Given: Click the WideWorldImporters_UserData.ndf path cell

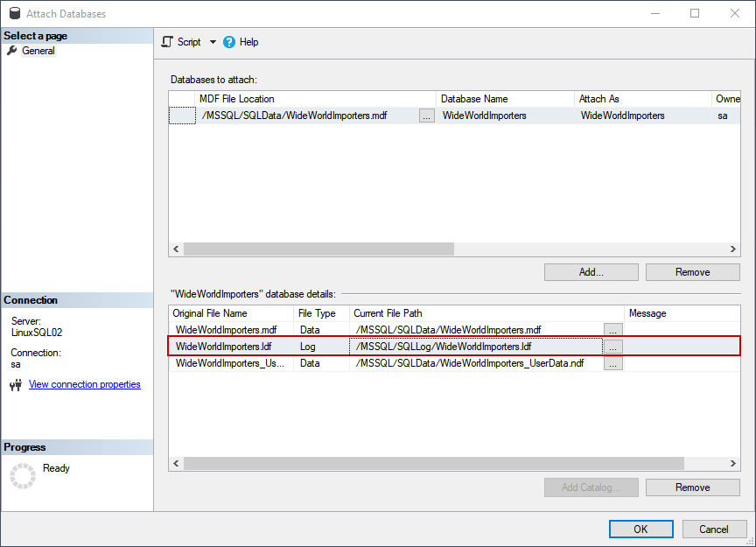Looking at the screenshot, I should pyautogui.click(x=476, y=363).
